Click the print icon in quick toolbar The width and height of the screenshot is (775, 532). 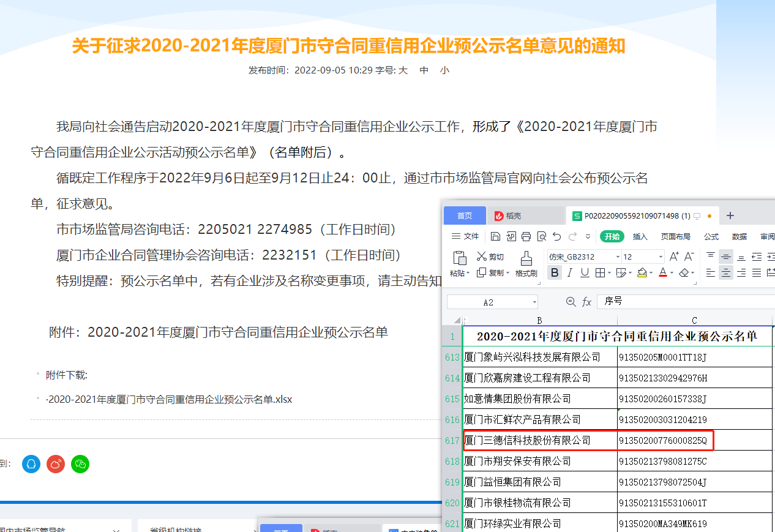point(526,237)
